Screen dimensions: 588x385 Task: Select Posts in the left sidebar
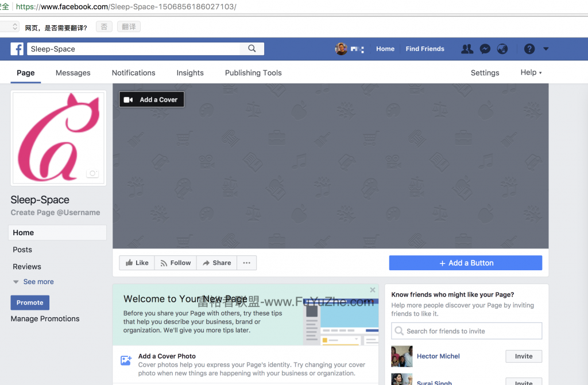(22, 250)
